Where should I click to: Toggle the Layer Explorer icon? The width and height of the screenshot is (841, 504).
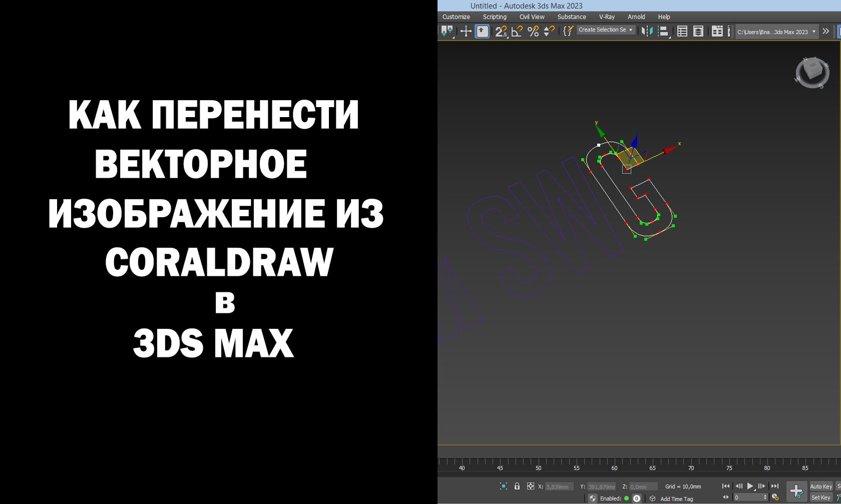coord(698,32)
